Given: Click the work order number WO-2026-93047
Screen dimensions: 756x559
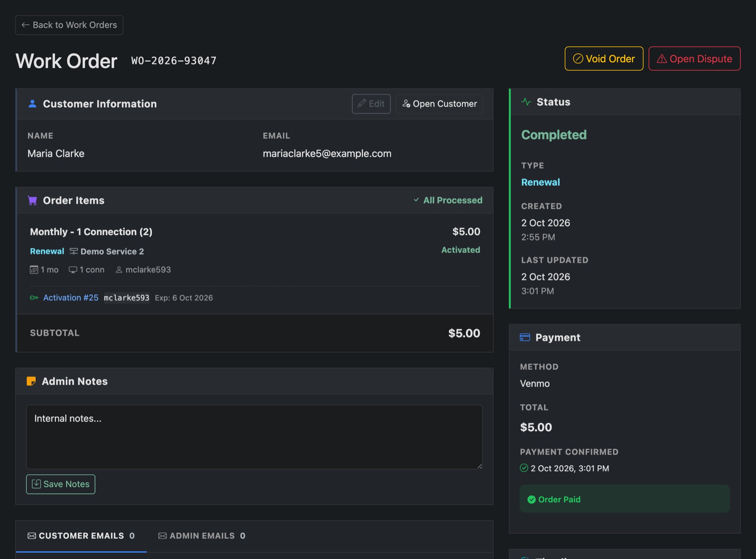Looking at the screenshot, I should (174, 61).
